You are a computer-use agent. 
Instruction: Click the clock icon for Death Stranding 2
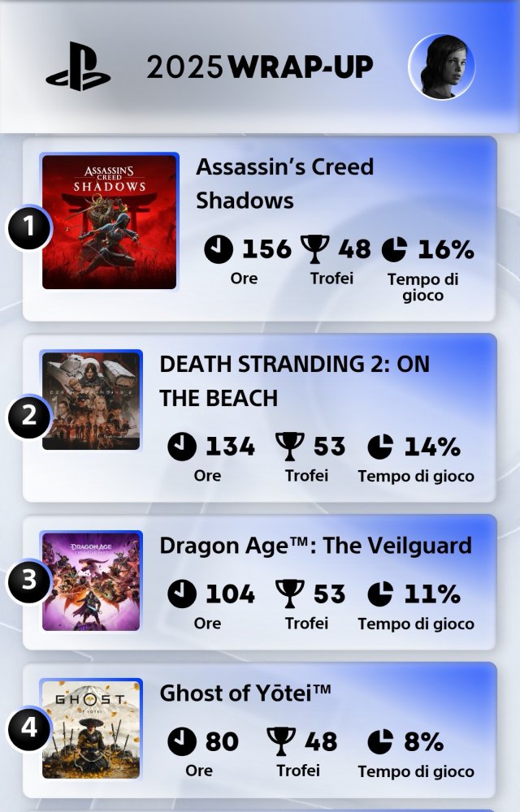coord(182,446)
